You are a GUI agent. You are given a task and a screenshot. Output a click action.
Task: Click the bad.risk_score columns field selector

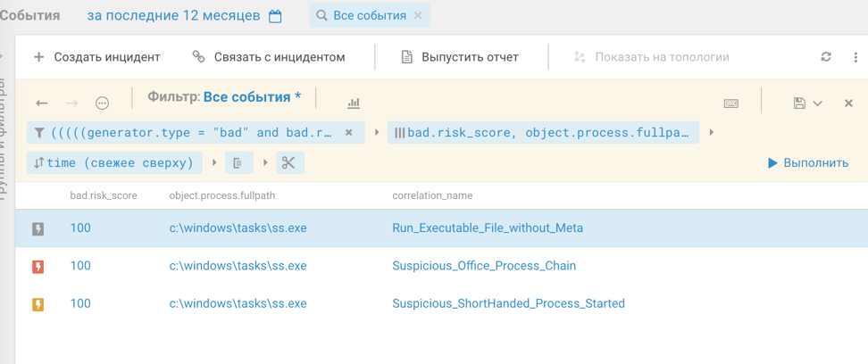542,133
